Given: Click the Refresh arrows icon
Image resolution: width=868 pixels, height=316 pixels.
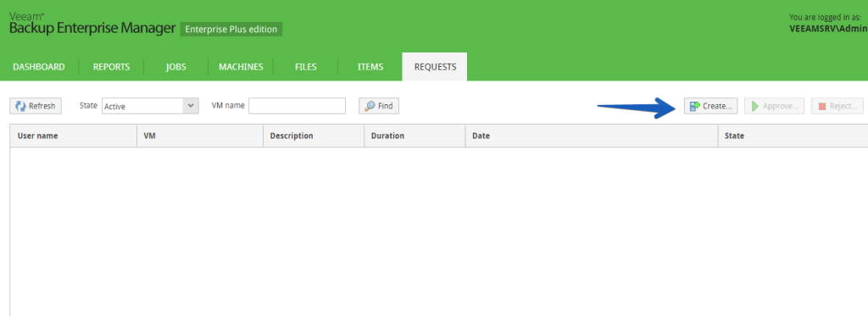Looking at the screenshot, I should click(x=20, y=106).
